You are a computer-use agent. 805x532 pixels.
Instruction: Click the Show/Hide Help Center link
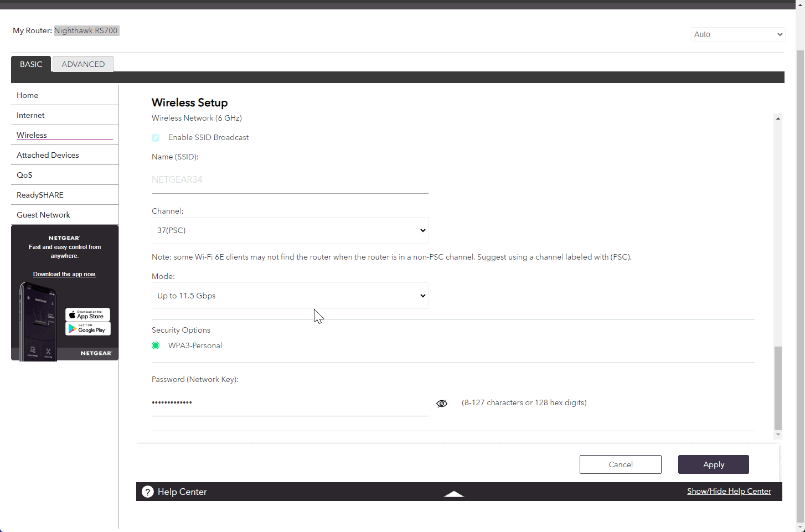[729, 491]
